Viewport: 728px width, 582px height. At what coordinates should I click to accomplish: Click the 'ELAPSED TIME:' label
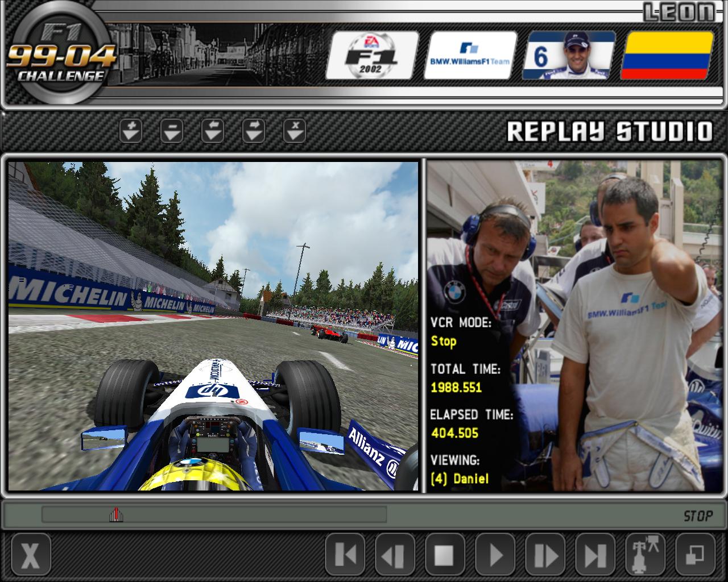click(471, 415)
